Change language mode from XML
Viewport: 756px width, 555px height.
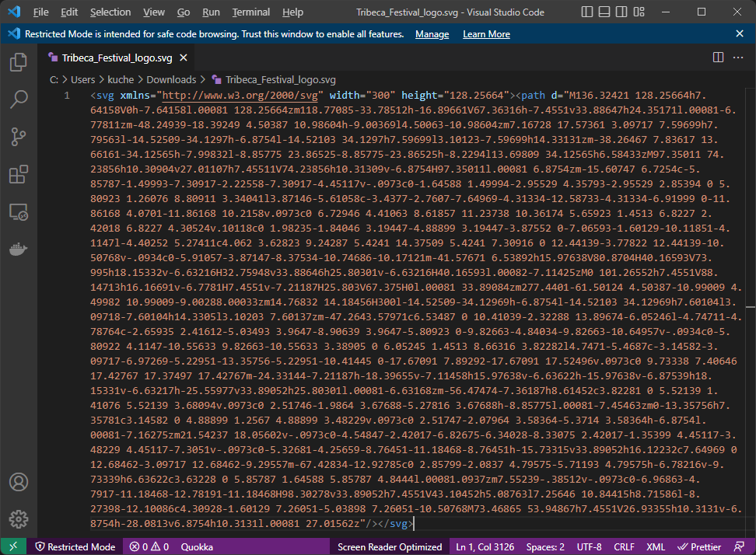[x=657, y=546]
